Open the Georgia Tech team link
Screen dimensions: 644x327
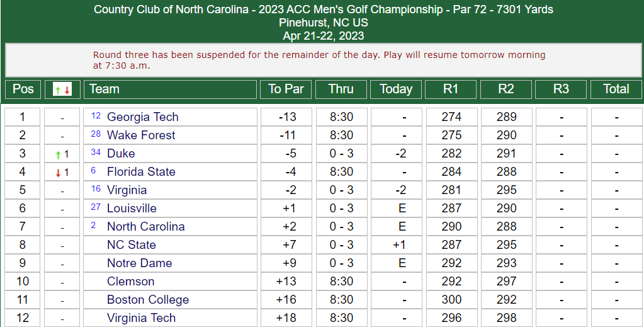click(142, 117)
